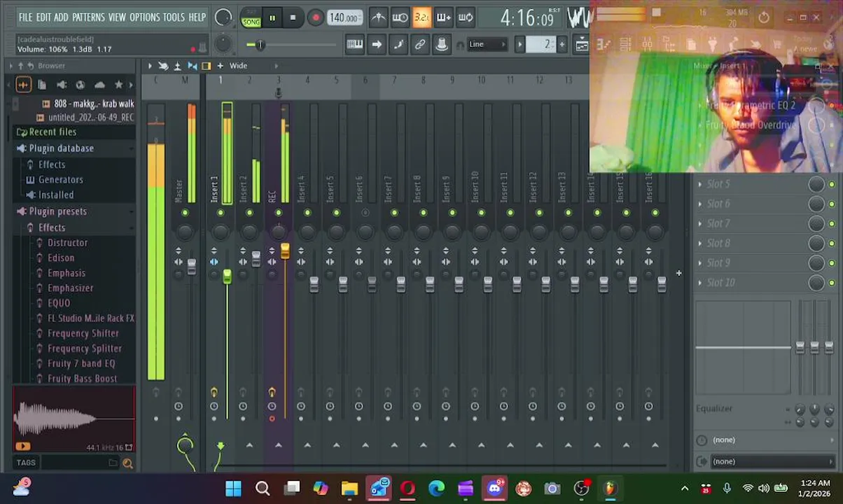The height and width of the screenshot is (504, 843).
Task: Click the plus icon in mixer toolbar
Action: [x=220, y=66]
